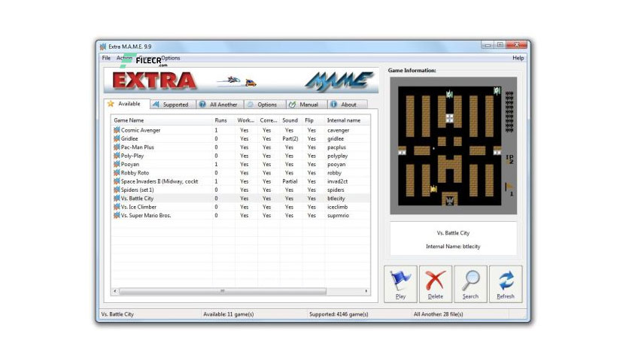Open the Manual tab
The width and height of the screenshot is (629, 364).
[x=307, y=105]
